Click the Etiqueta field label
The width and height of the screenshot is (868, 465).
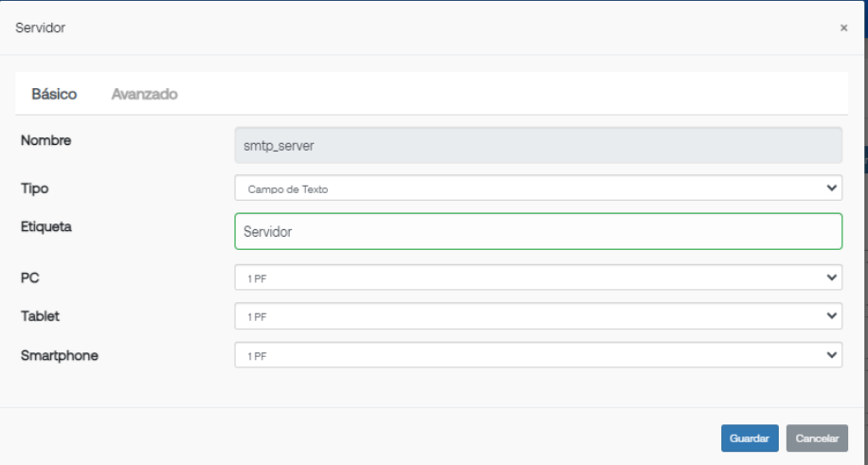(x=45, y=227)
